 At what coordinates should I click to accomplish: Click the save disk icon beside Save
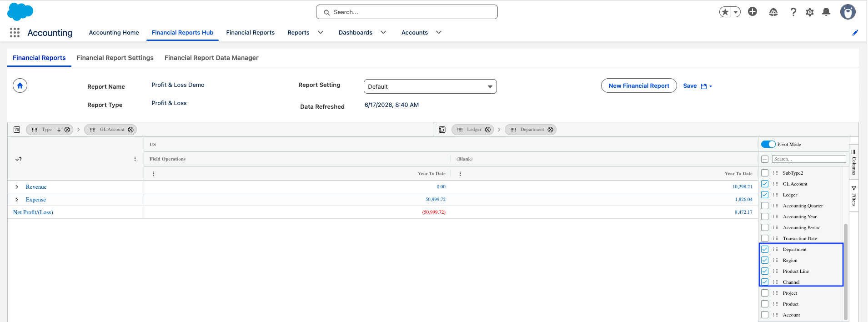pos(704,86)
